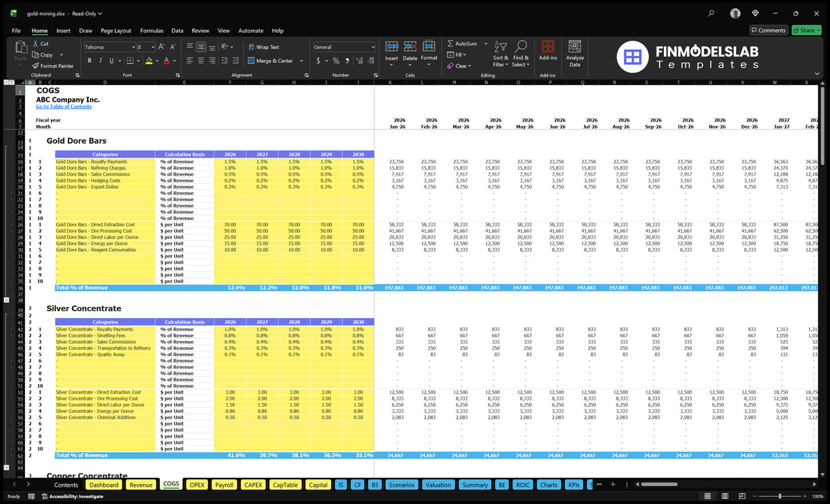The width and height of the screenshot is (830, 504).
Task: Click Increase Font Size icon
Action: (x=162, y=47)
